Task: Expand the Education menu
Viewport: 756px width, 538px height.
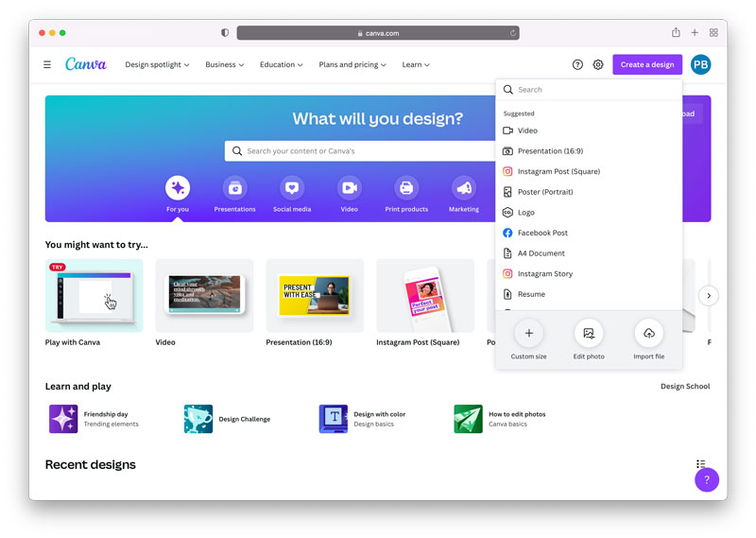Action: (x=281, y=64)
